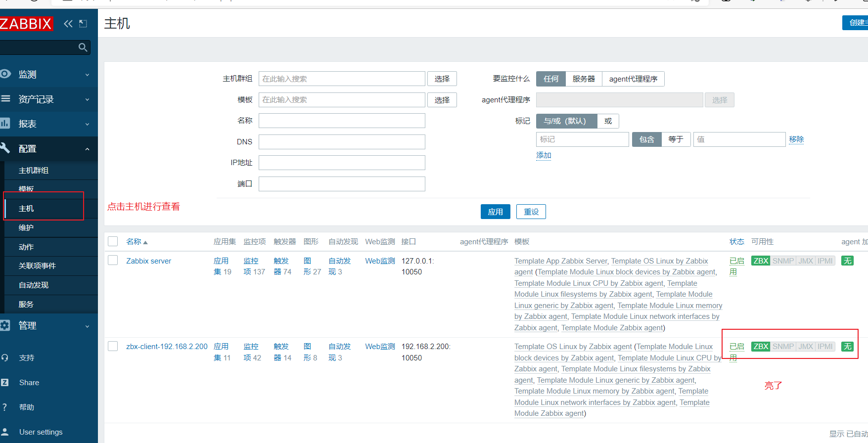The image size is (868, 443).
Task: Open 主机群组 configuration page
Action: pyautogui.click(x=34, y=170)
